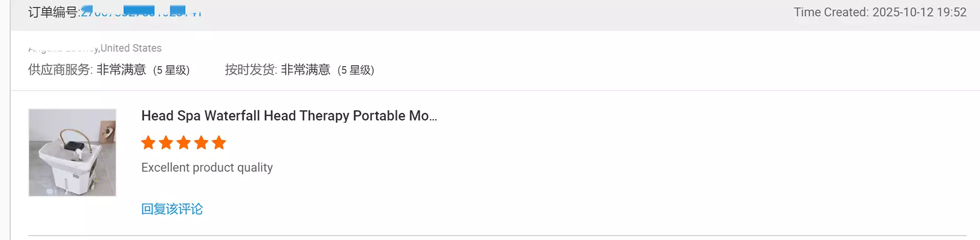Viewport: 980px width, 240px height.
Task: Click the first orange rating star
Action: pos(148,143)
